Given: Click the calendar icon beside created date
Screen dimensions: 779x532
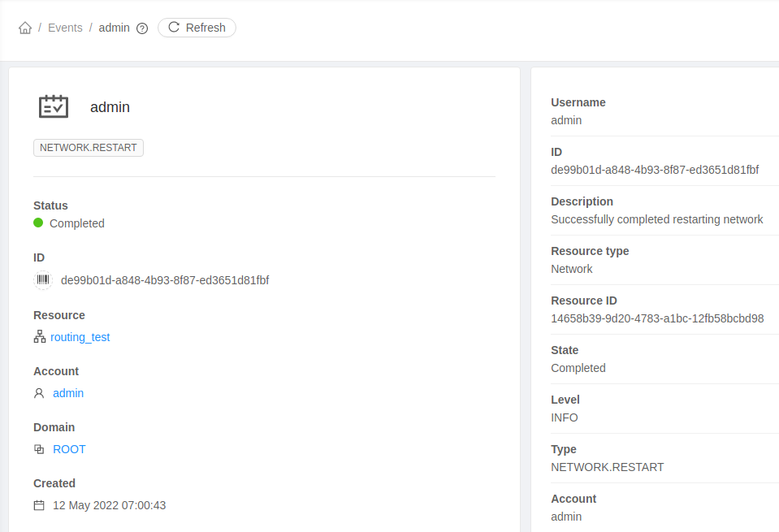Looking at the screenshot, I should point(39,505).
